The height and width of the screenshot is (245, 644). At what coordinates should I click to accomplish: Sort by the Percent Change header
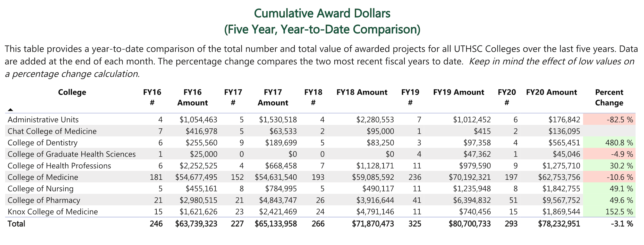tap(609, 97)
